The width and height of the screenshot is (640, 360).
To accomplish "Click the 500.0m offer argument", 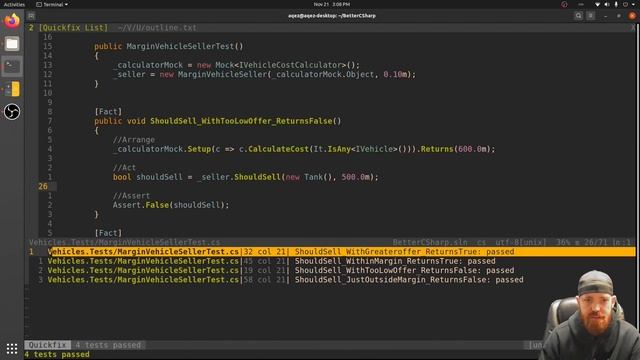I will [x=356, y=177].
